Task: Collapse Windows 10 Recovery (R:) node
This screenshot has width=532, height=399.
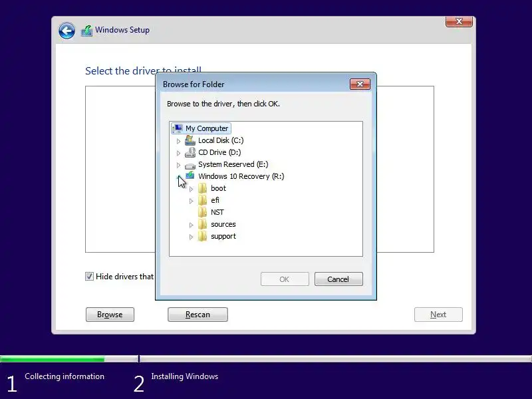Action: pyautogui.click(x=179, y=177)
